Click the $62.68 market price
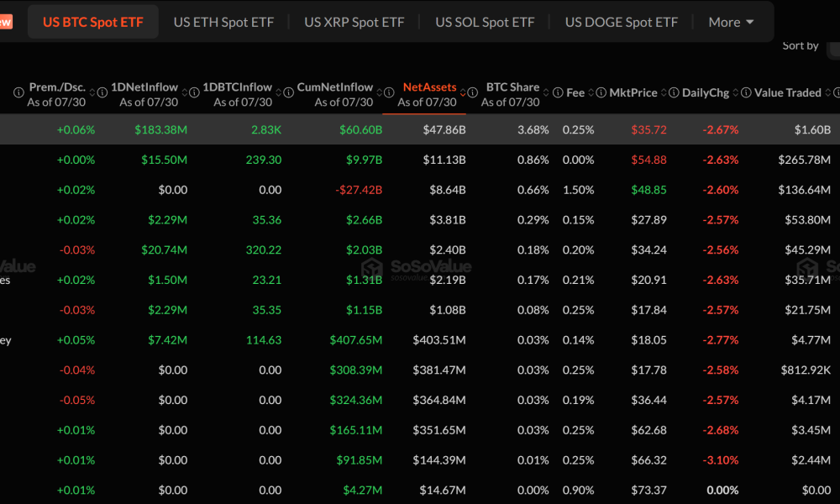The height and width of the screenshot is (504, 840). 648,429
